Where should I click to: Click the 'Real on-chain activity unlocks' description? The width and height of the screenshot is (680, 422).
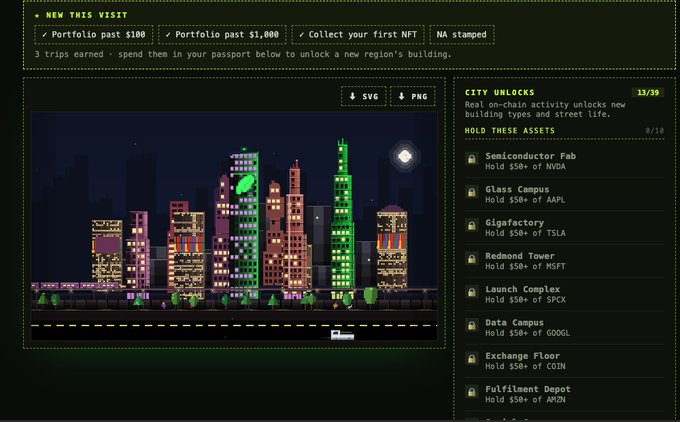click(545, 109)
